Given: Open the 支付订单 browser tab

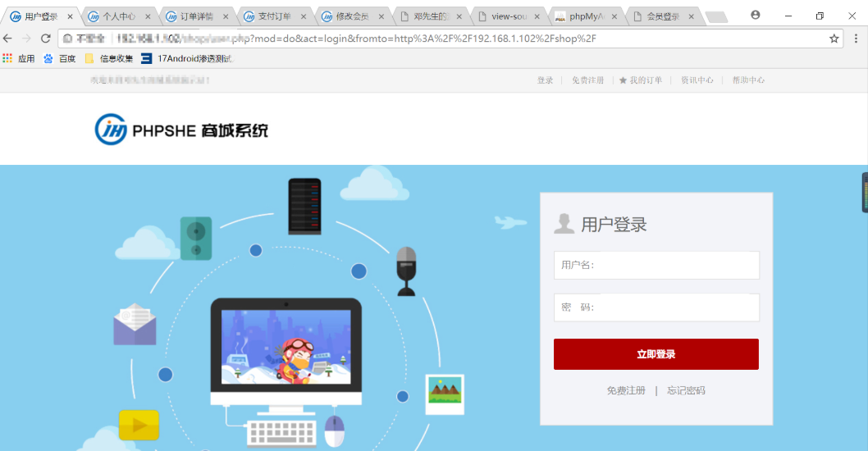Looking at the screenshot, I should (275, 16).
